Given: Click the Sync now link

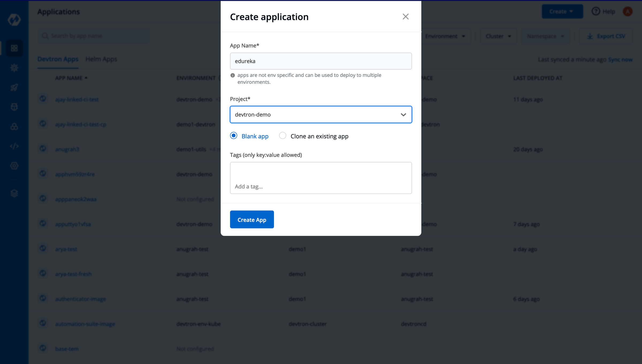Looking at the screenshot, I should point(620,59).
